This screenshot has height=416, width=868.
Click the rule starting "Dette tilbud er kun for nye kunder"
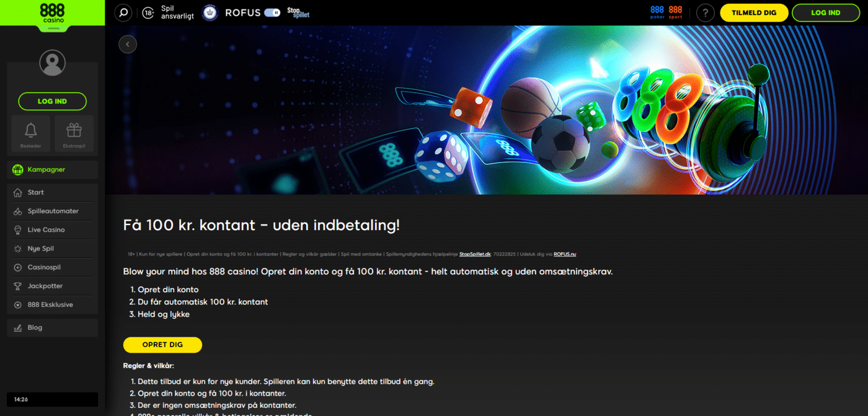click(286, 381)
